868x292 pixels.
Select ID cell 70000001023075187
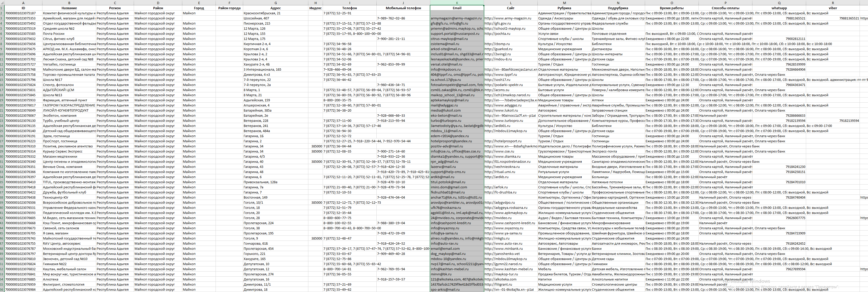click(23, 13)
